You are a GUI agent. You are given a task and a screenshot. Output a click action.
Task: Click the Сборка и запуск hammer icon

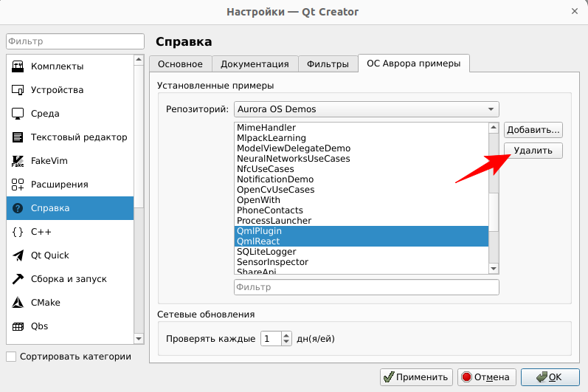(18, 279)
